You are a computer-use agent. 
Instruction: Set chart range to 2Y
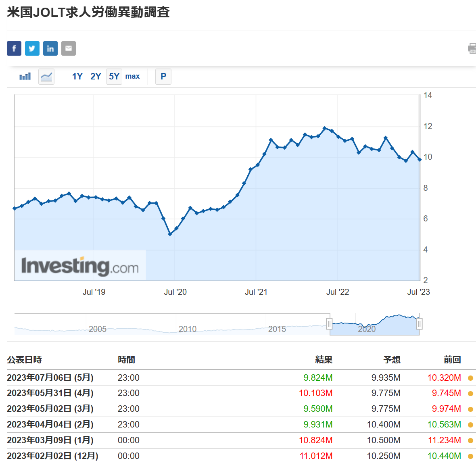(96, 76)
